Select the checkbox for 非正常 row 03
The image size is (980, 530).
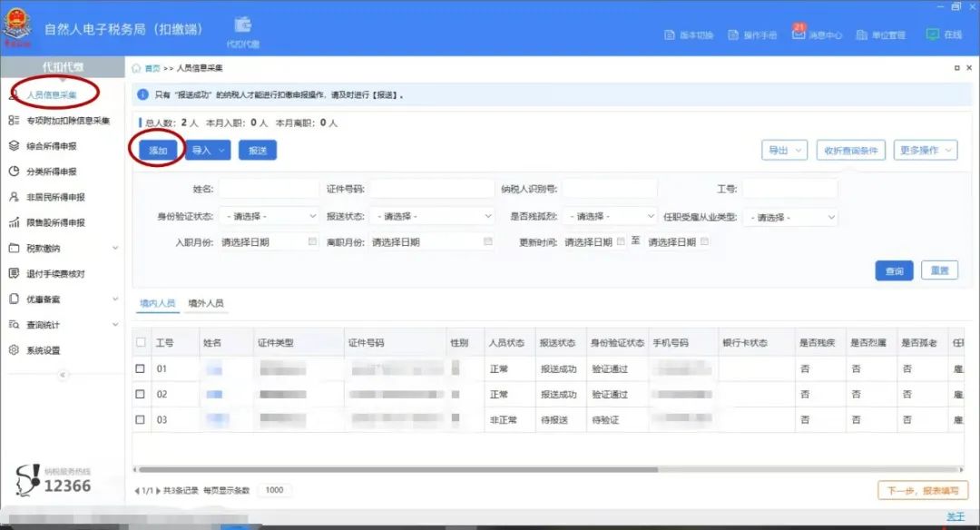coord(140,419)
